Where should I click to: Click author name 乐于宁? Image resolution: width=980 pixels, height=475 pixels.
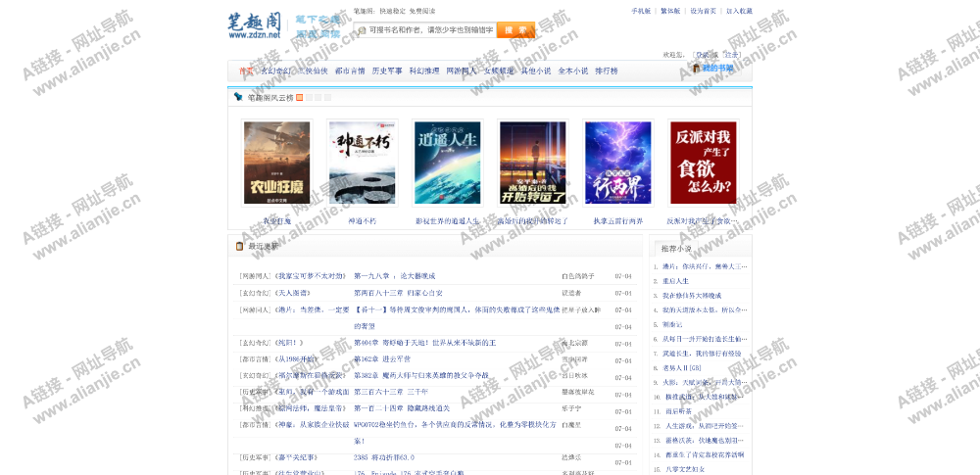[x=571, y=408]
